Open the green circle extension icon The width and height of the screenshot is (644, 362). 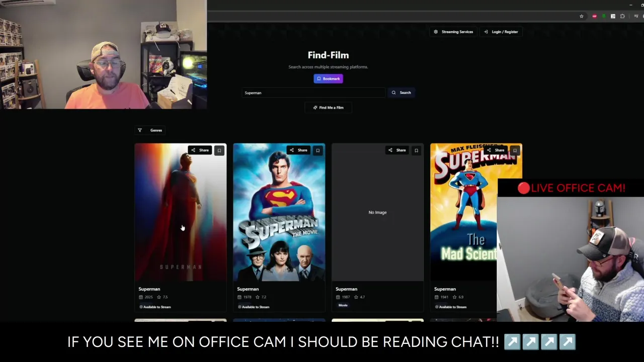(x=604, y=17)
